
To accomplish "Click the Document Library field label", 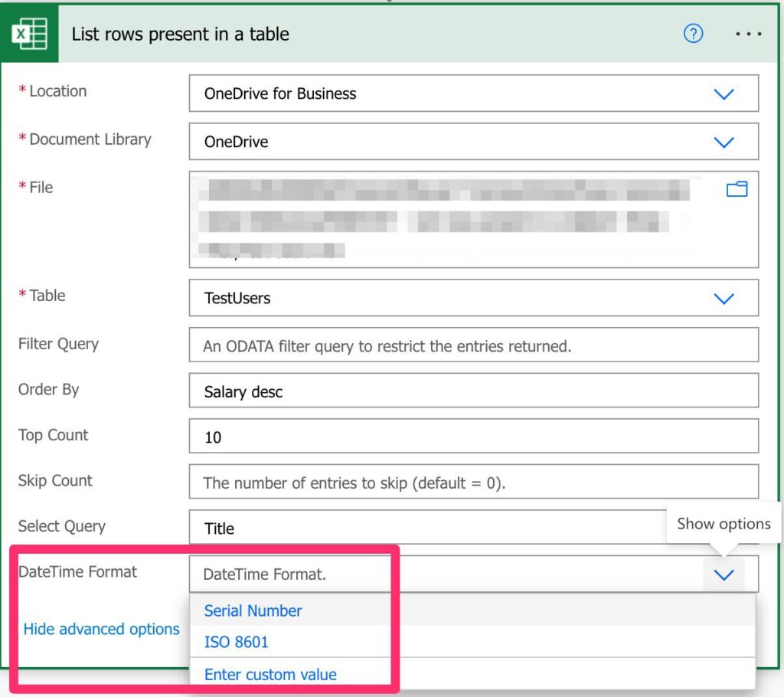I will pos(90,139).
